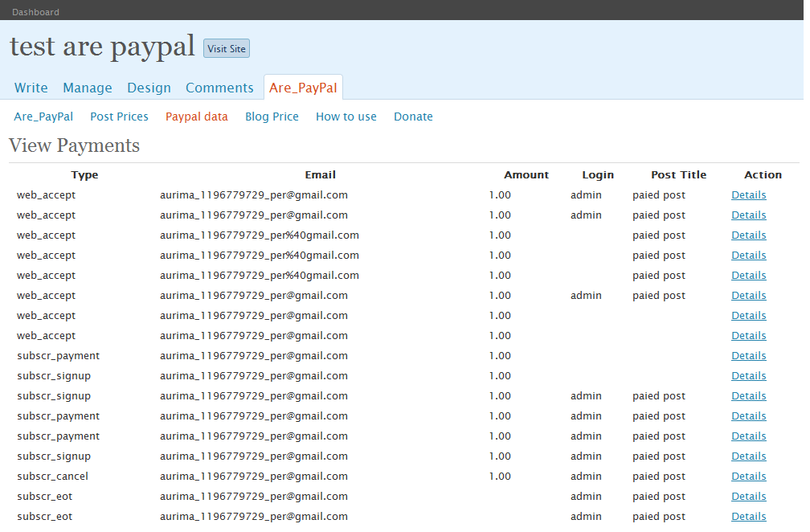Screen dimensions: 810x532
Task: Click the Email column header
Action: click(321, 175)
